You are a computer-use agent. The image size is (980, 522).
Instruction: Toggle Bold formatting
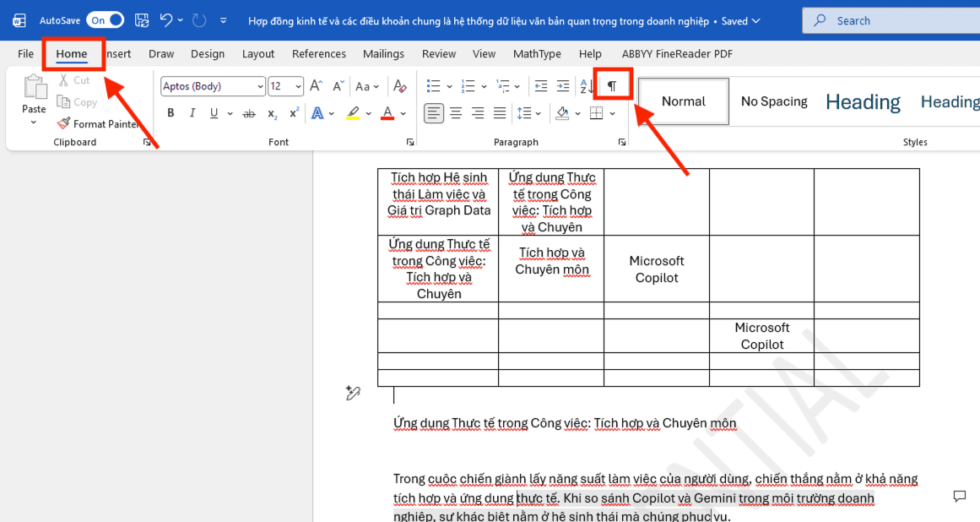(171, 113)
